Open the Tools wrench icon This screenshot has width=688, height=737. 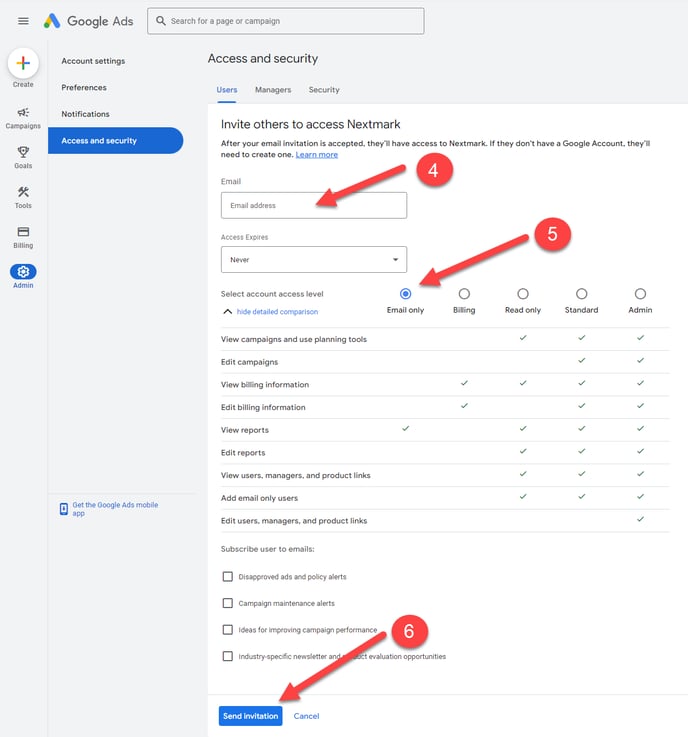(x=23, y=193)
